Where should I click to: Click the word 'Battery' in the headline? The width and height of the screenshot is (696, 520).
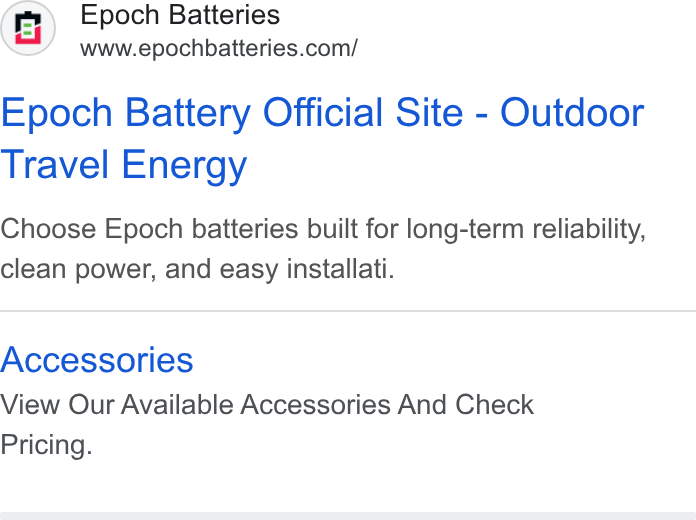188,113
